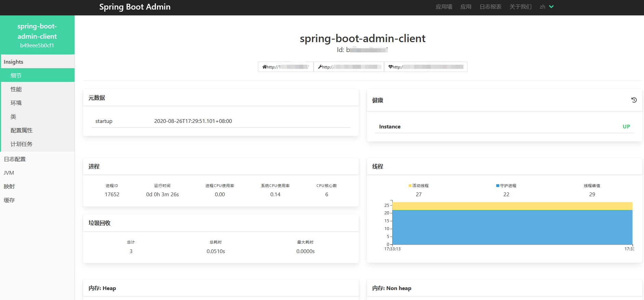The height and width of the screenshot is (300, 644).
Task: Open the 映射 sidebar section
Action: 37,186
